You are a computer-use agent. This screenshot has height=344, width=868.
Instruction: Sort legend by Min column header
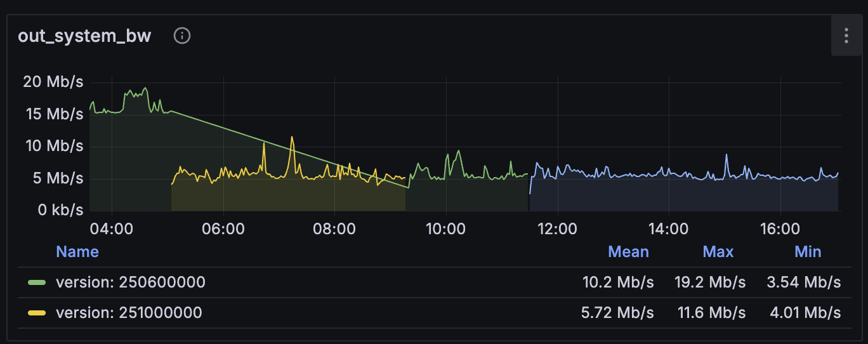click(x=808, y=252)
